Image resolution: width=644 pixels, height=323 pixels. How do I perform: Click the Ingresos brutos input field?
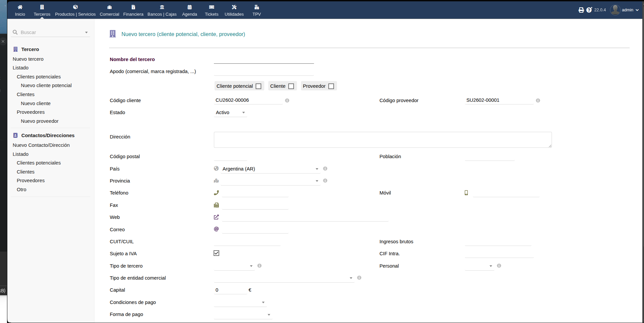point(498,242)
